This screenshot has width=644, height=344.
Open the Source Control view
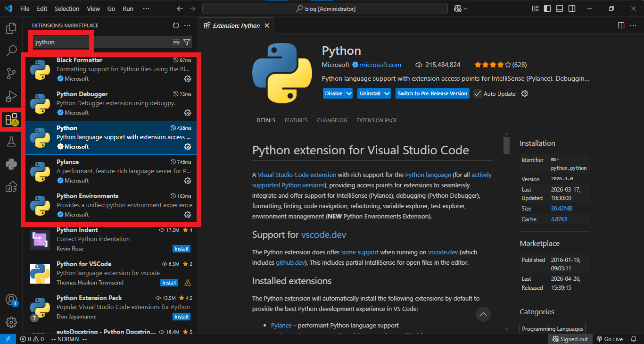tap(11, 73)
